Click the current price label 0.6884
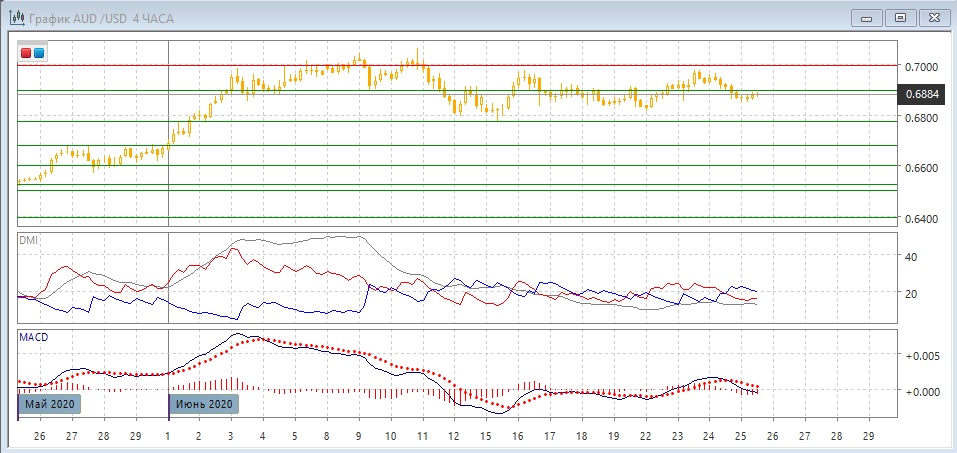This screenshot has width=957, height=453. (x=921, y=95)
